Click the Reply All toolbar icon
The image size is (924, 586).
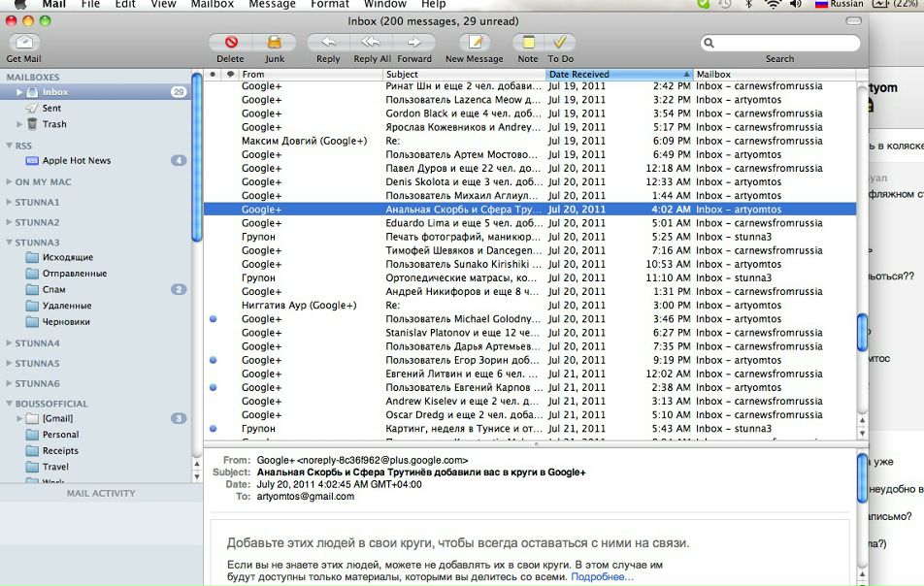(x=372, y=43)
